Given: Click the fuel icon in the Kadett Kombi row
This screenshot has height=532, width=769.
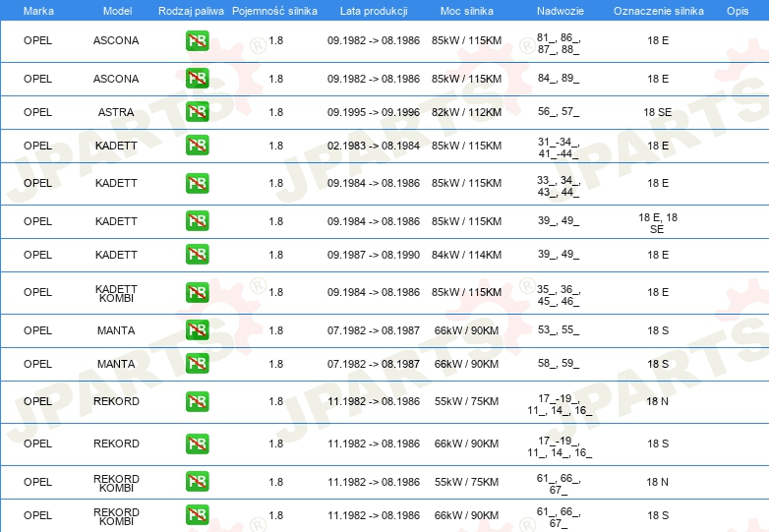Looking at the screenshot, I should pyautogui.click(x=197, y=292).
